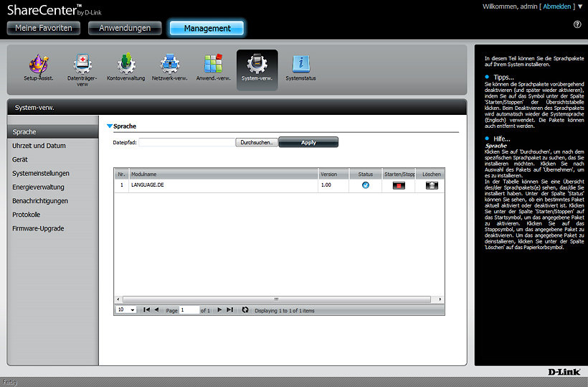The image size is (588, 387).
Task: Click the System-verw. panel title
Action: (34, 108)
